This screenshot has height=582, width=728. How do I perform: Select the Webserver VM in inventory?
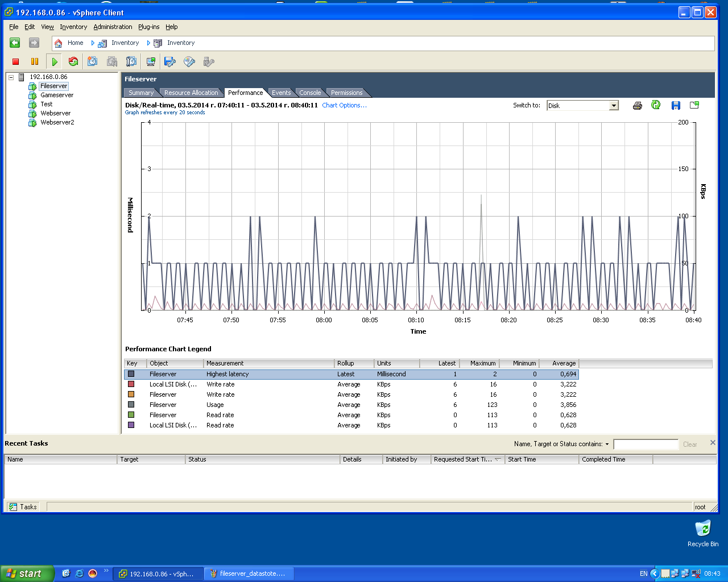click(56, 113)
